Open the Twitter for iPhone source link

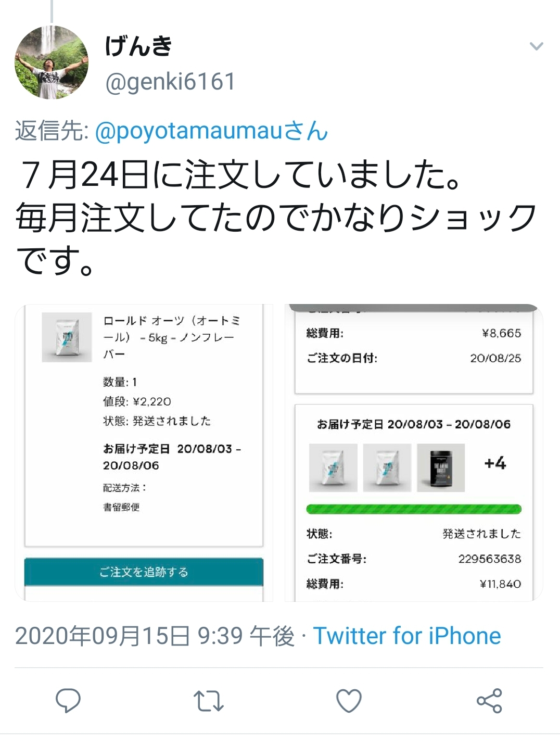pos(406,636)
